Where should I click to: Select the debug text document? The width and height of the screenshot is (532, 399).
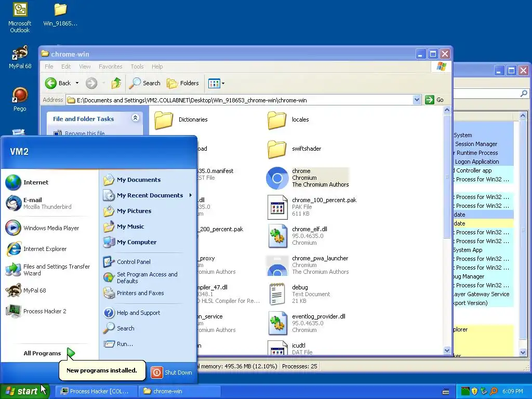pos(300,294)
